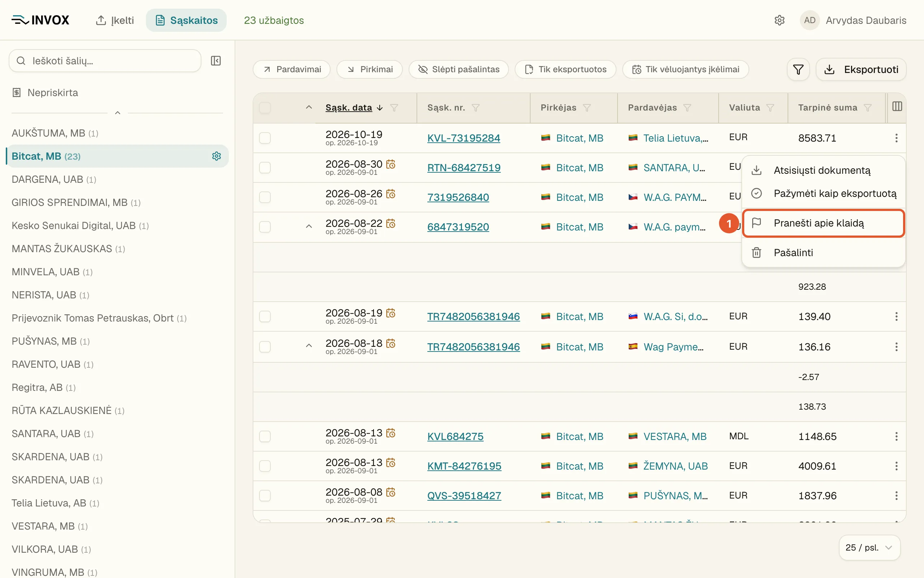Select checkbox for the 2026-08-18 invoice row
924x578 pixels.
[265, 347]
